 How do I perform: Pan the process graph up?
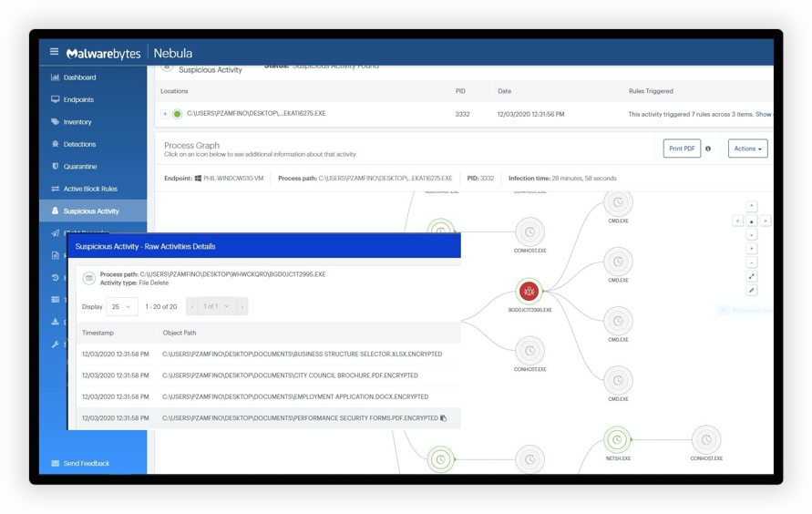751,206
